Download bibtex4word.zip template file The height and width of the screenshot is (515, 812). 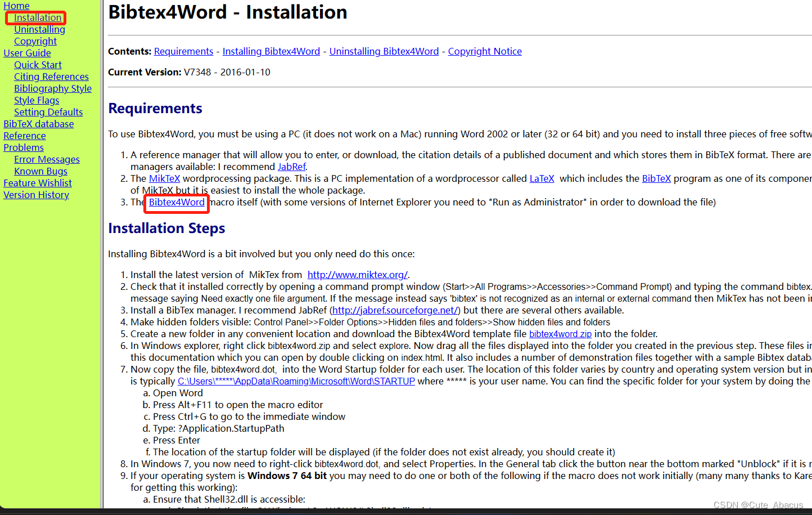560,334
